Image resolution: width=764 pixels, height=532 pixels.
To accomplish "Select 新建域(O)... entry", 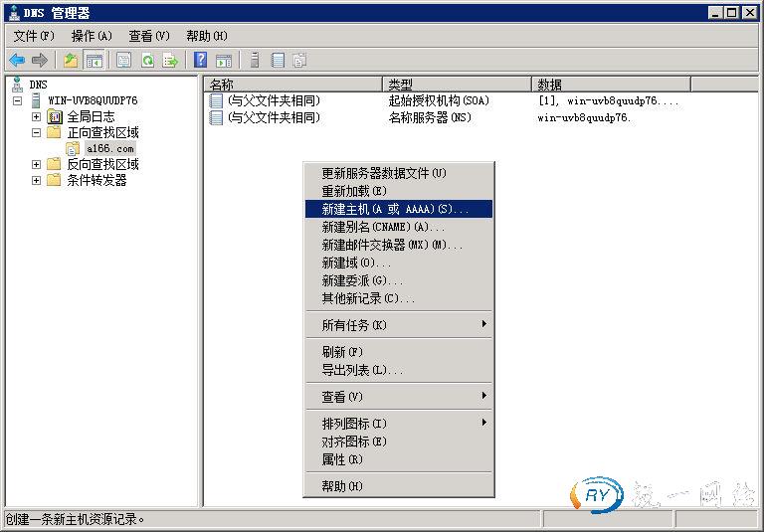I will [399, 263].
